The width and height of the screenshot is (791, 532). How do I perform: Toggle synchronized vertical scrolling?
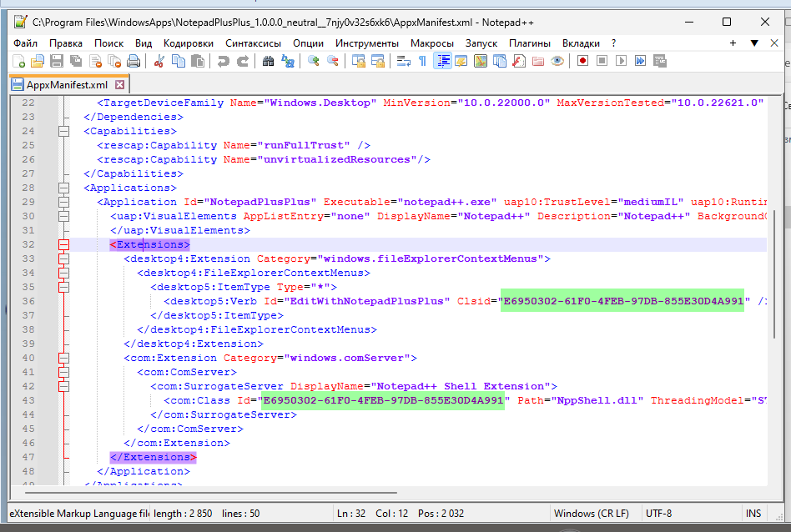[359, 62]
